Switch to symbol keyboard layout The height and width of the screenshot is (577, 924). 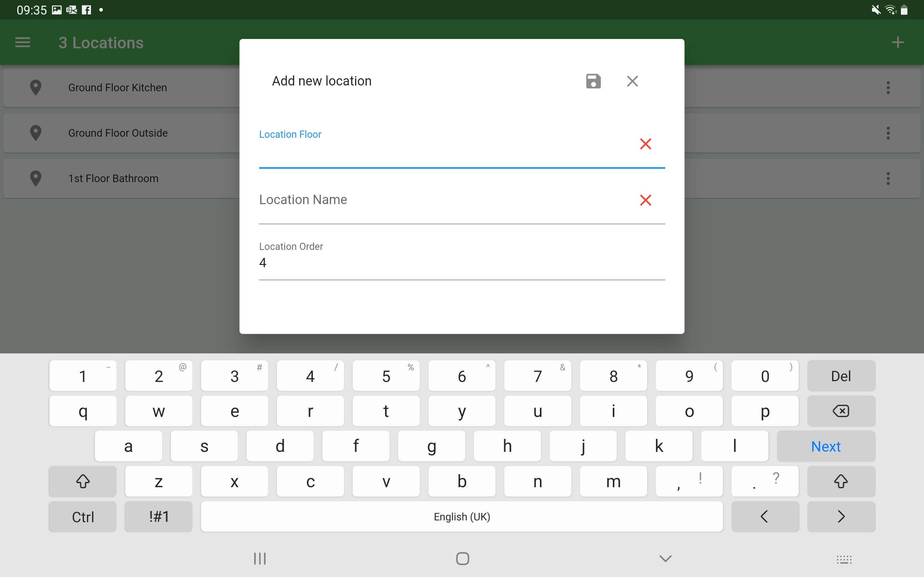tap(159, 516)
